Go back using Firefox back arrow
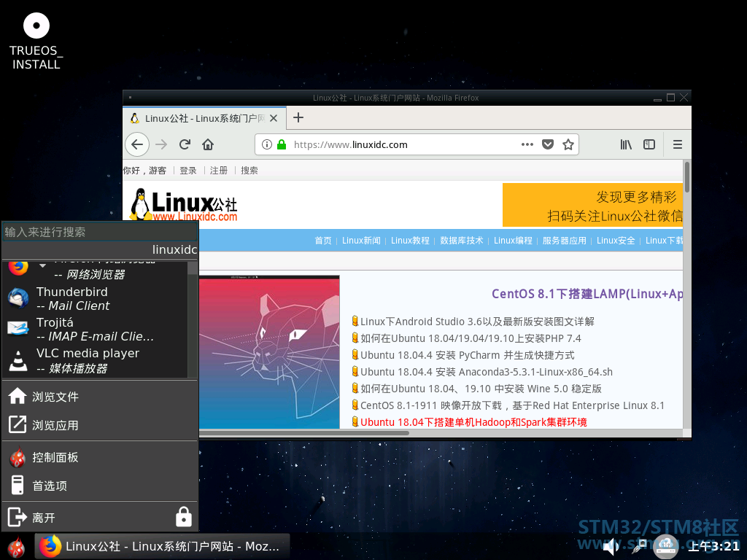747x560 pixels. click(137, 144)
